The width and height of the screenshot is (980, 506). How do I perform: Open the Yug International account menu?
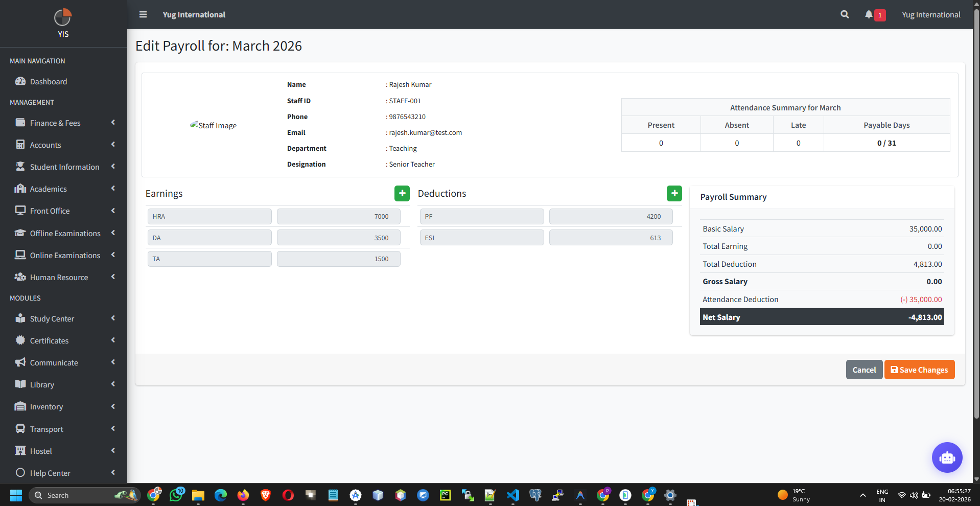tap(930, 14)
